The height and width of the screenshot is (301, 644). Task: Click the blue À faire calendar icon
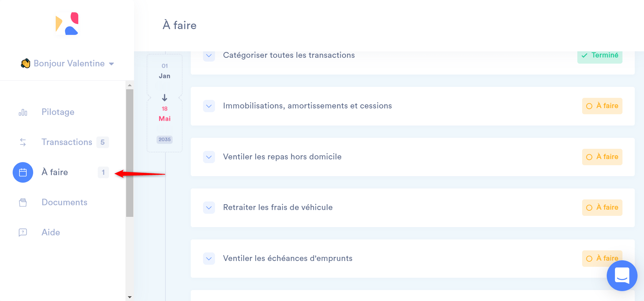pos(23,172)
